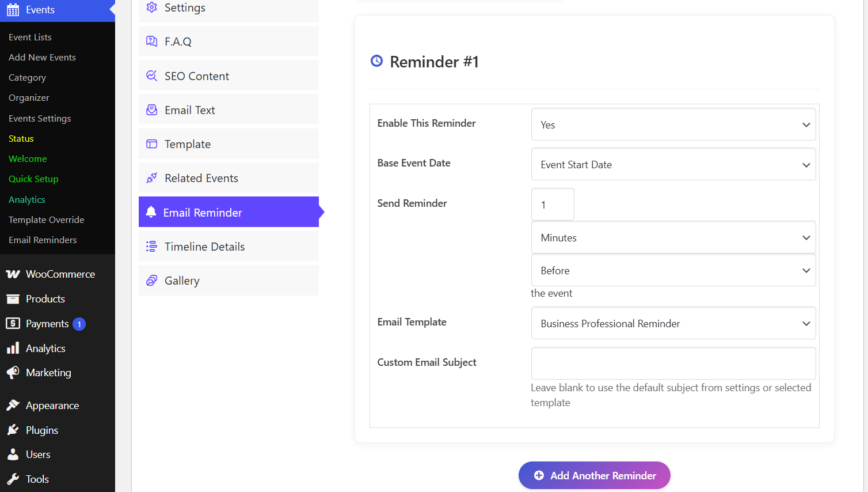Viewport: 868px width, 492px height.
Task: Click the Timeline Details list icon
Action: pos(151,247)
